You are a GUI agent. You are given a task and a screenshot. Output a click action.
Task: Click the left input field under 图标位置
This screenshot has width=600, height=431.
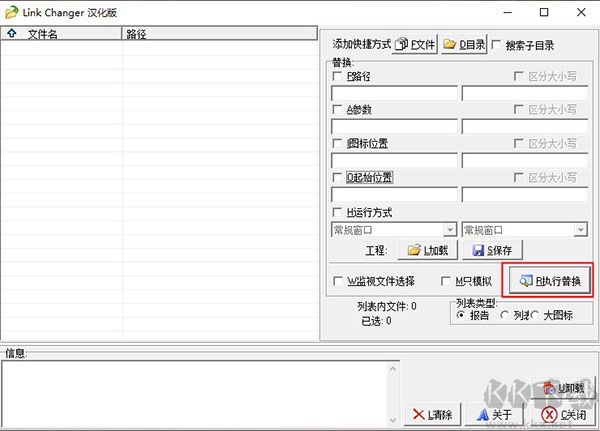394,161
